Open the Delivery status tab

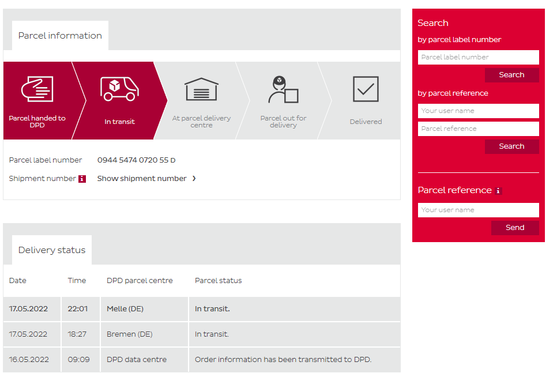(x=52, y=250)
